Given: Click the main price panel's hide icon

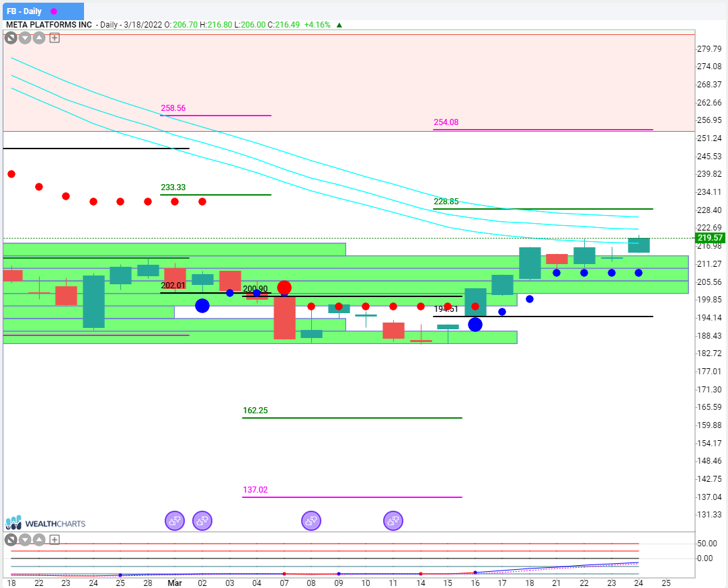Looking at the screenshot, I should [x=11, y=38].
